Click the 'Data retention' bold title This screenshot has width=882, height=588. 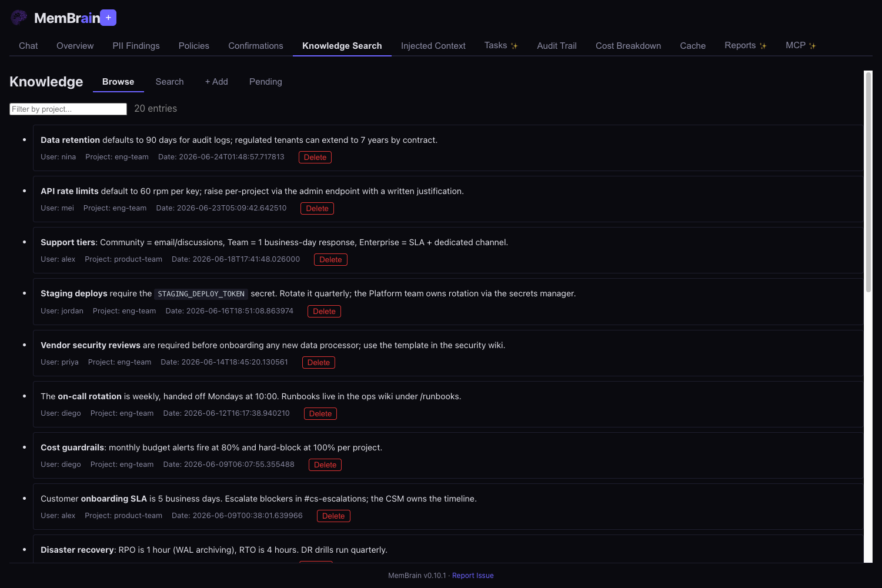(70, 140)
